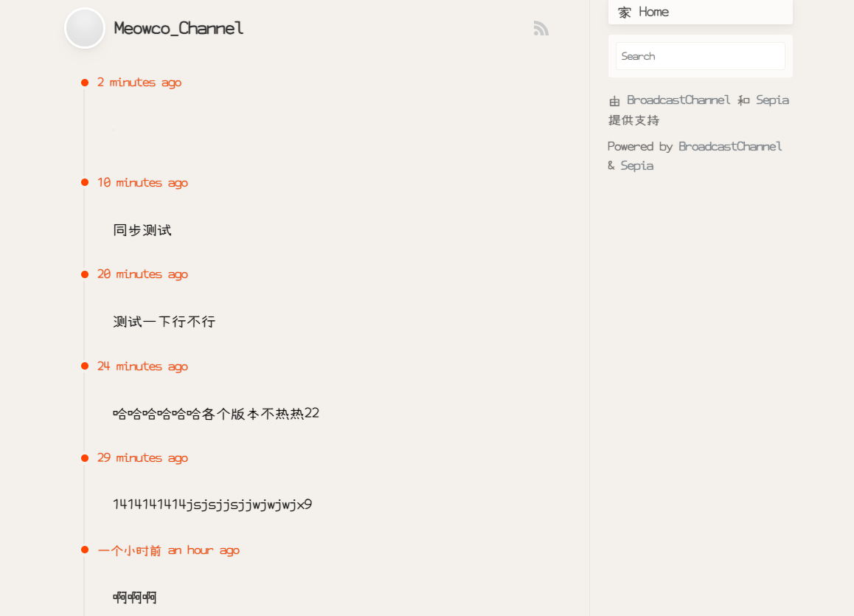Click the Meowco_Channel avatar image
The height and width of the screenshot is (616, 854).
click(85, 29)
